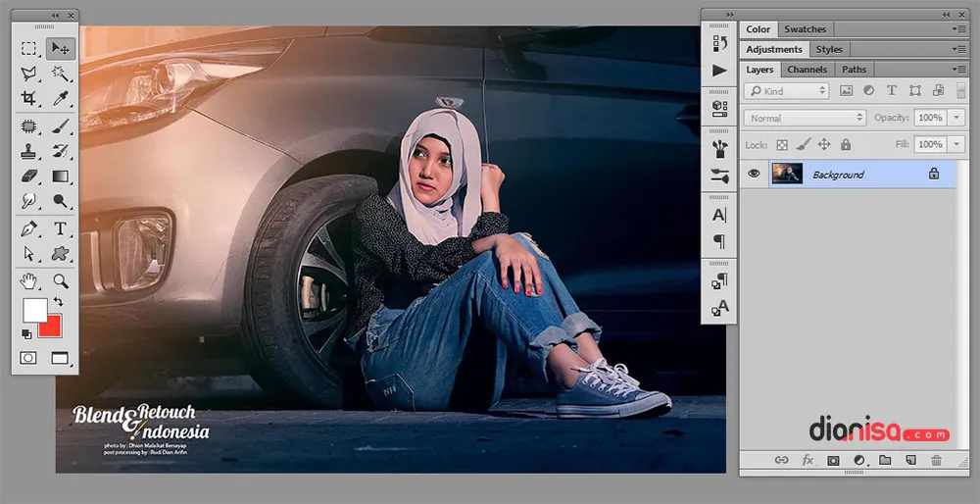Reset to default foreground and background colors
The image size is (980, 504).
pyautogui.click(x=26, y=333)
